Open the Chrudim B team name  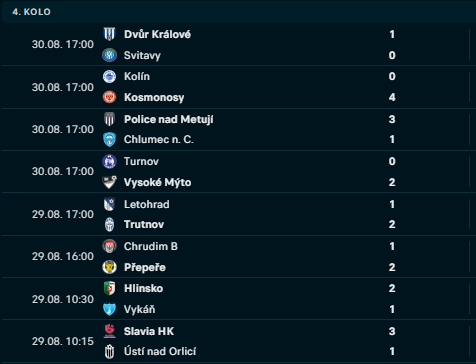151,246
